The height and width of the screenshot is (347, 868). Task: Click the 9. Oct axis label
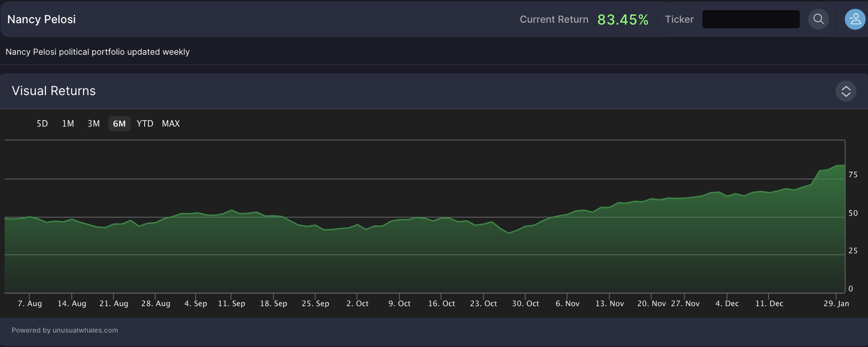(x=399, y=303)
